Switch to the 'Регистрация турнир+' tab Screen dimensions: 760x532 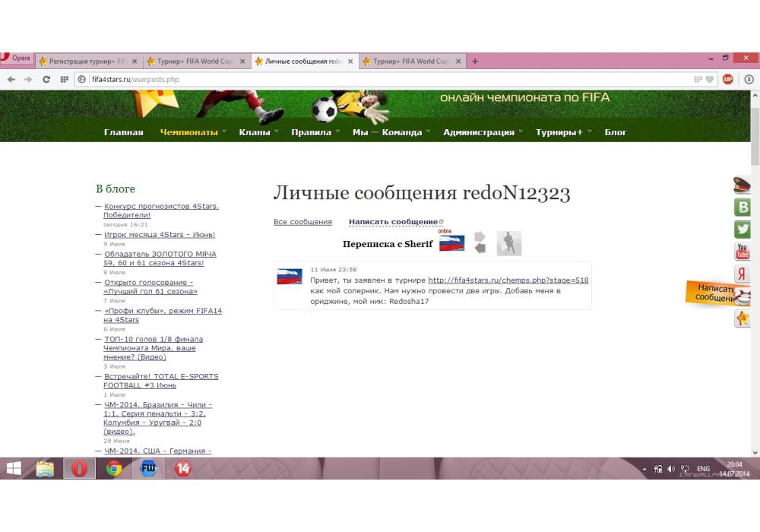[87, 62]
